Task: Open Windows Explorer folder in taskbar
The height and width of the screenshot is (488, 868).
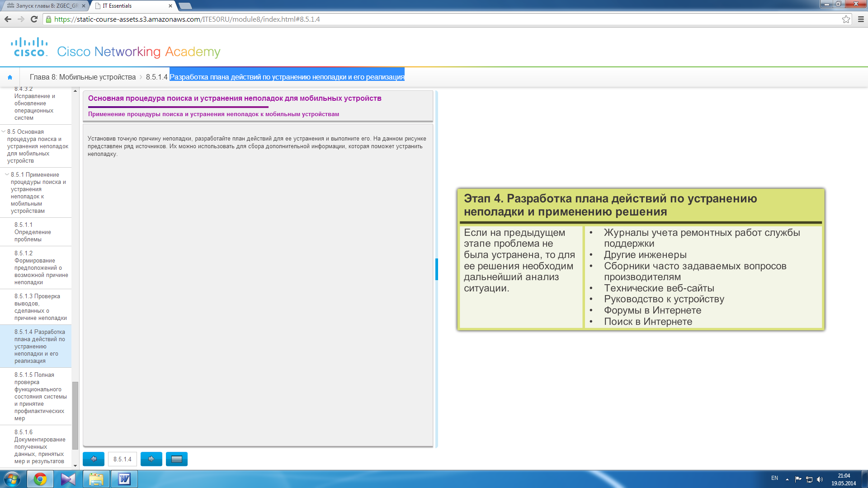Action: [96, 479]
